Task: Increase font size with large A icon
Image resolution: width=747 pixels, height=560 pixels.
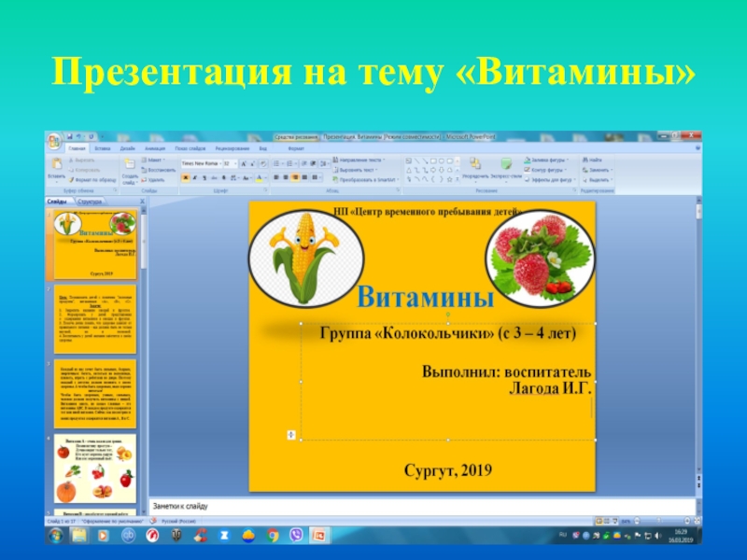Action: coord(243,164)
